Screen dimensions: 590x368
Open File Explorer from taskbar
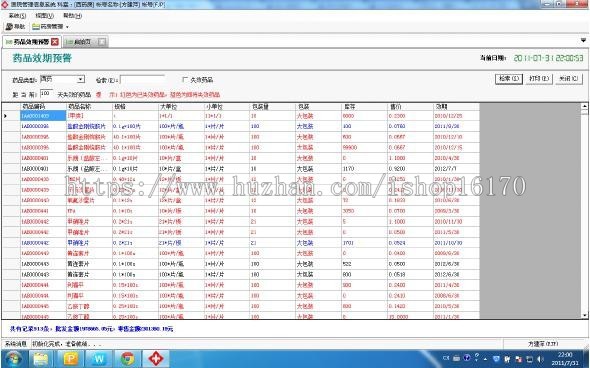41,359
